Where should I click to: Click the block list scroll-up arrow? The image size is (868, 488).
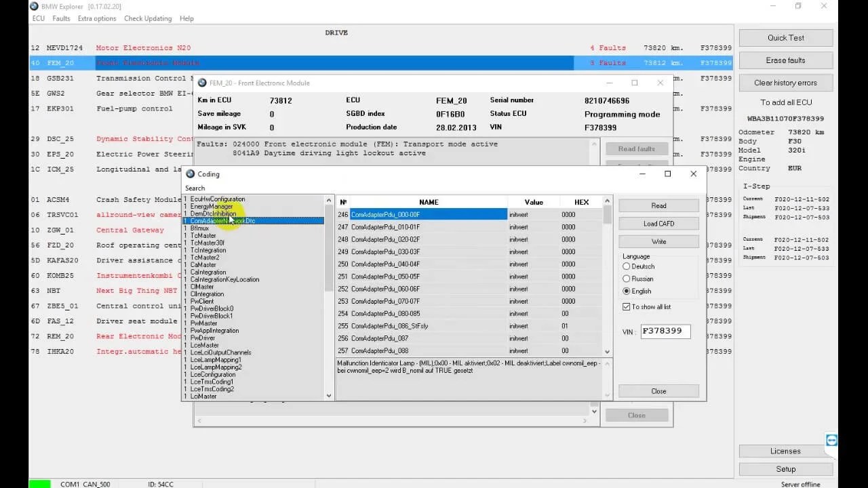(329, 199)
